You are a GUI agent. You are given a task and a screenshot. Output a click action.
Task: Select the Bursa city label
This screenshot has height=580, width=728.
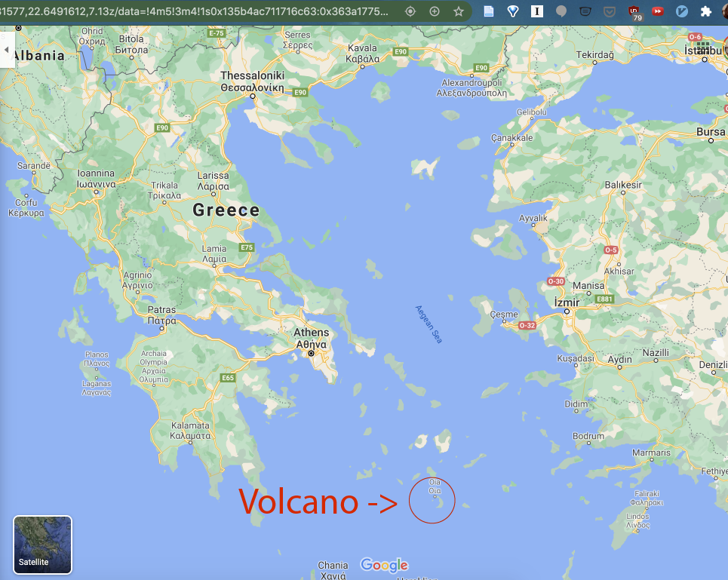point(711,132)
